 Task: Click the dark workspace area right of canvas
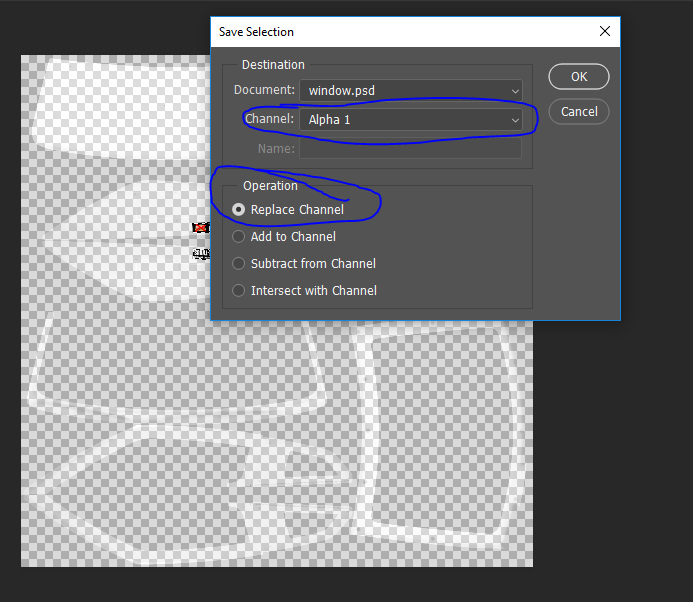(x=610, y=450)
